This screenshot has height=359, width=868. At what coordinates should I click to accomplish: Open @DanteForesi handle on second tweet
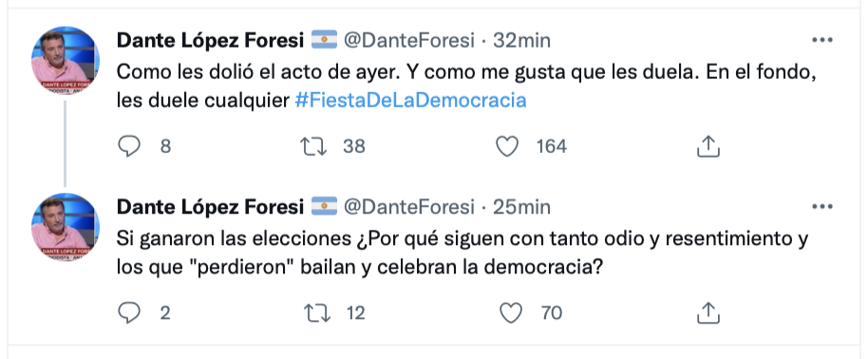(409, 207)
